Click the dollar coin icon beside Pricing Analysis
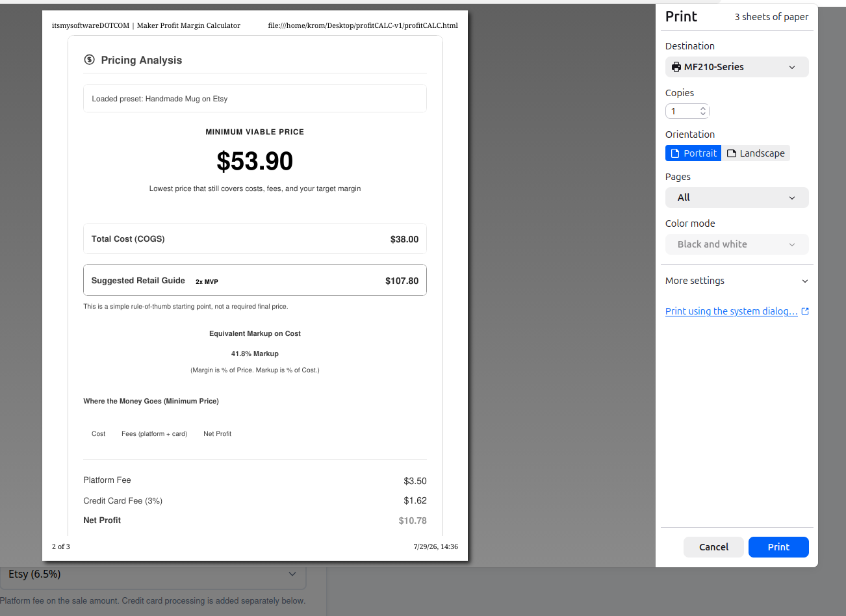 coord(90,60)
